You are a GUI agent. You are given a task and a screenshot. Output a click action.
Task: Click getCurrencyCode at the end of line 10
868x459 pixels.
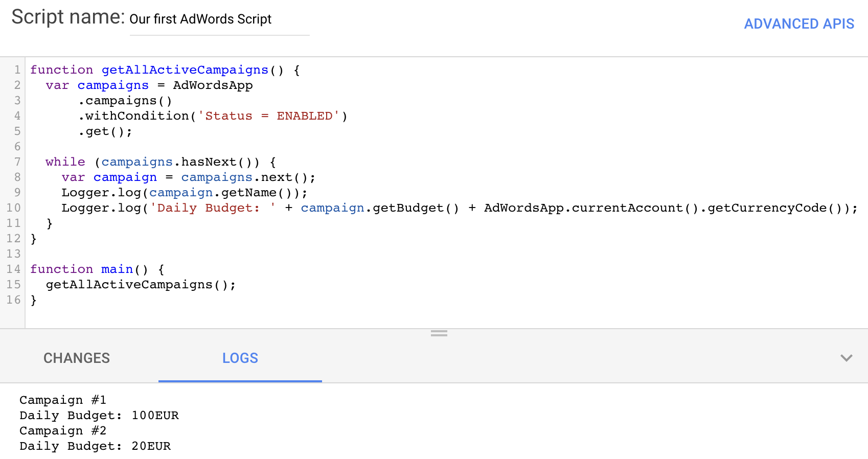coord(767,208)
